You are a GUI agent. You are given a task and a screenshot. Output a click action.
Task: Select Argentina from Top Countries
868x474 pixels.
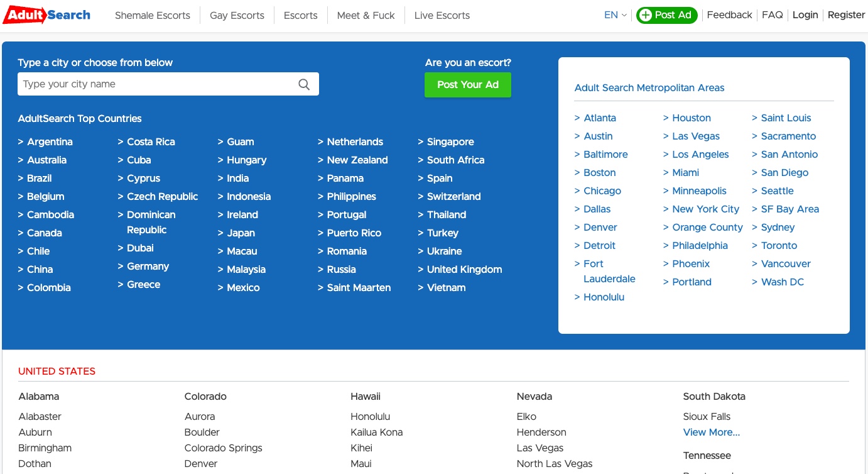click(50, 142)
